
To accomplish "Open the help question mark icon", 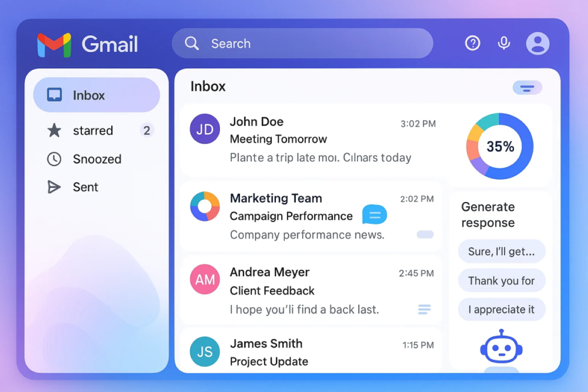I will 472,44.
